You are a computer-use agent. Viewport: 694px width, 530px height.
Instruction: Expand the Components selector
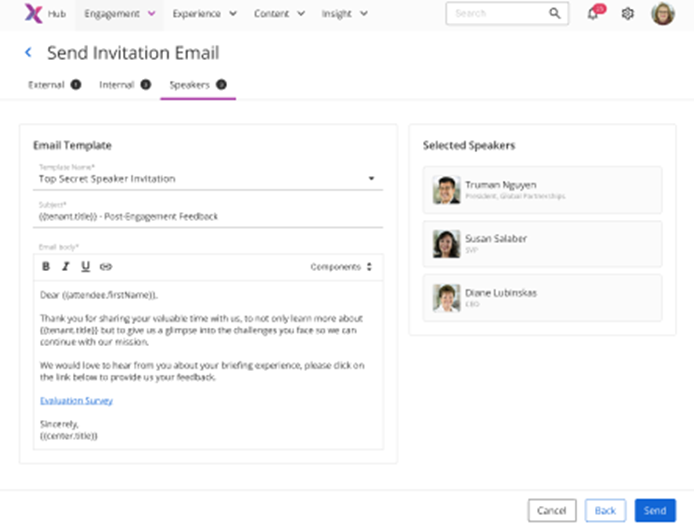[341, 267]
